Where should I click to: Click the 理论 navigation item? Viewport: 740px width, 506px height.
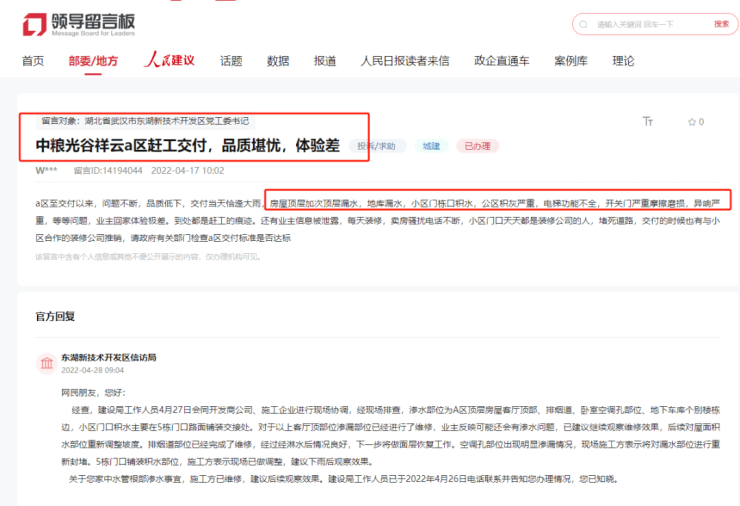coord(623,61)
